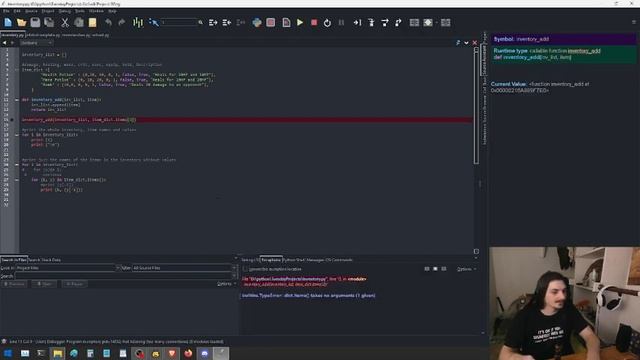Open the Source menu
This screenshot has width=640, height=360.
tap(31, 11)
